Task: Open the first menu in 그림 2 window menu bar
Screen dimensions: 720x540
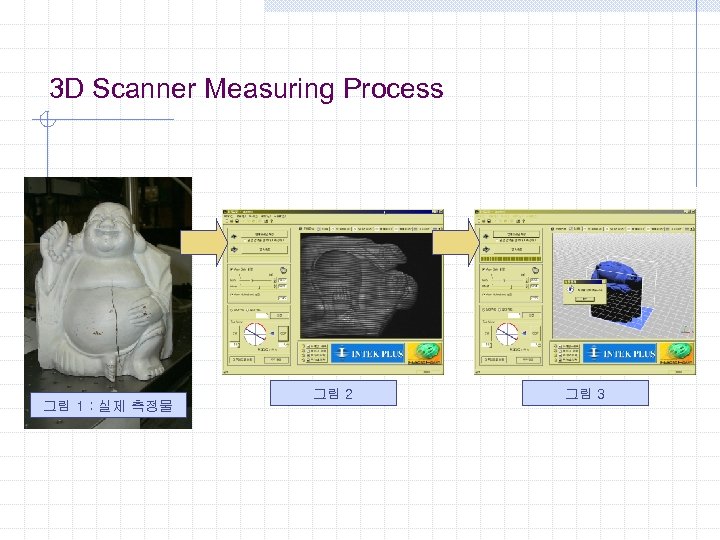Action: click(x=228, y=216)
